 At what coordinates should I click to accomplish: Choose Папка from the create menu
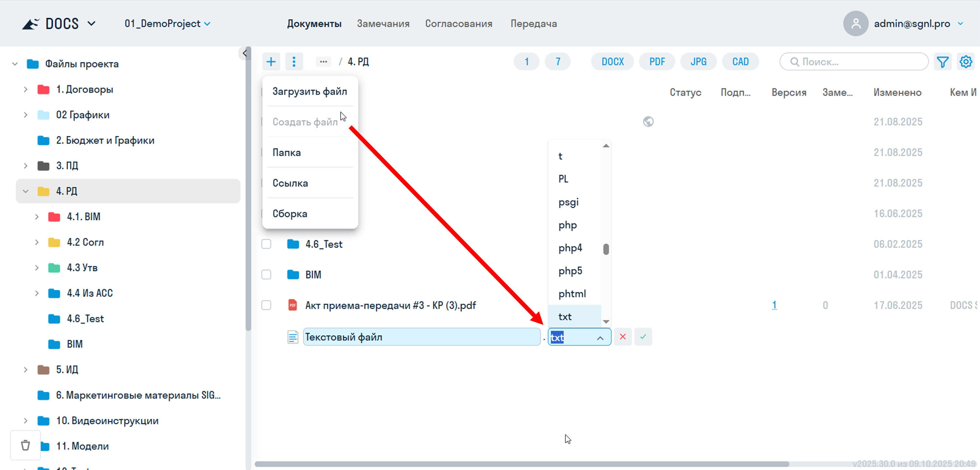(286, 153)
